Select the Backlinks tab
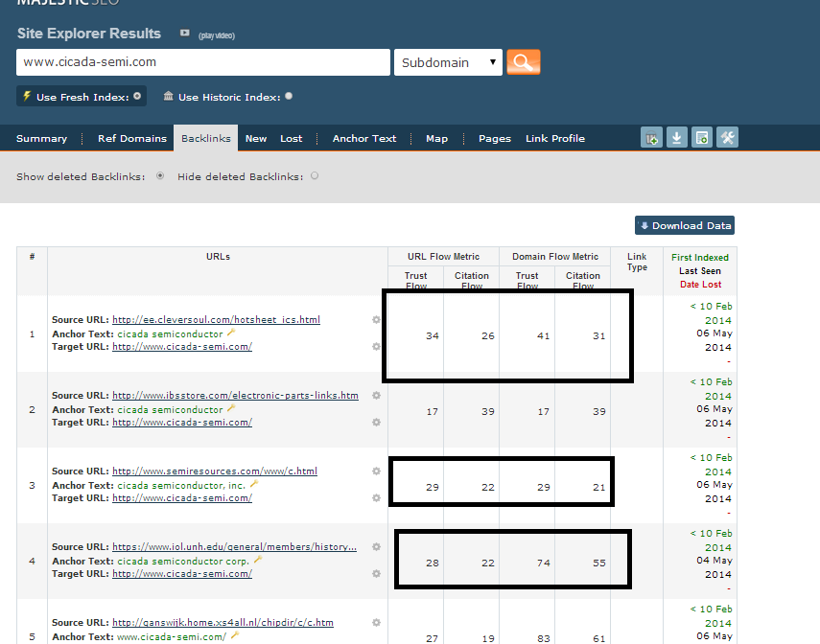The width and height of the screenshot is (820, 644). 206,139
